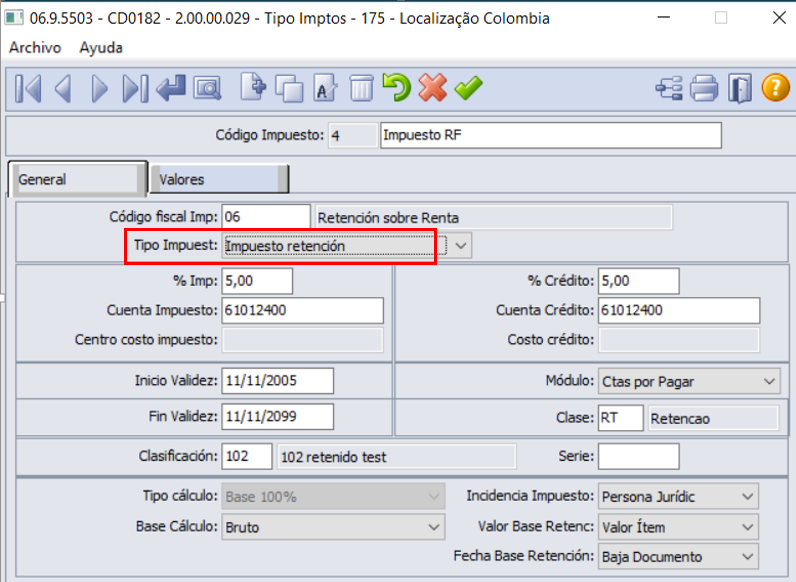Open the Módulo dropdown
The image size is (796, 582).
tap(689, 381)
